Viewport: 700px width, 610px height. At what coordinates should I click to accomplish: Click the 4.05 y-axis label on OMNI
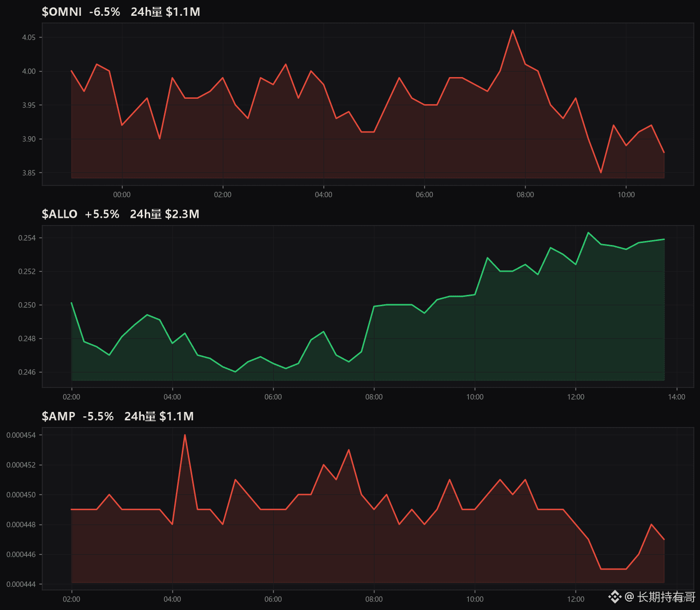(x=29, y=38)
